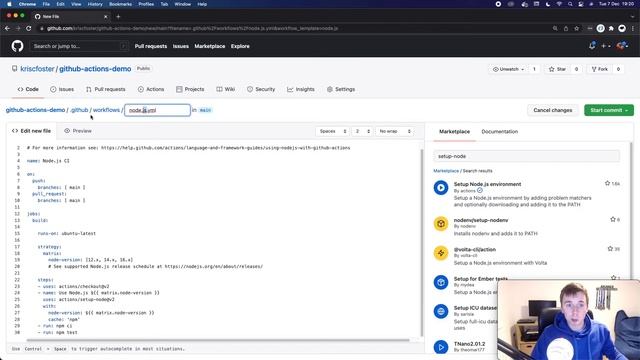The image size is (640, 360).
Task: Bookmark page with star icon in address bar
Action: 576,28
